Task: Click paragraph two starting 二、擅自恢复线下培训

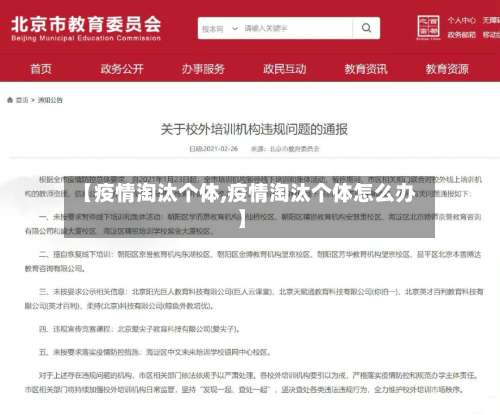Action: tap(253, 261)
